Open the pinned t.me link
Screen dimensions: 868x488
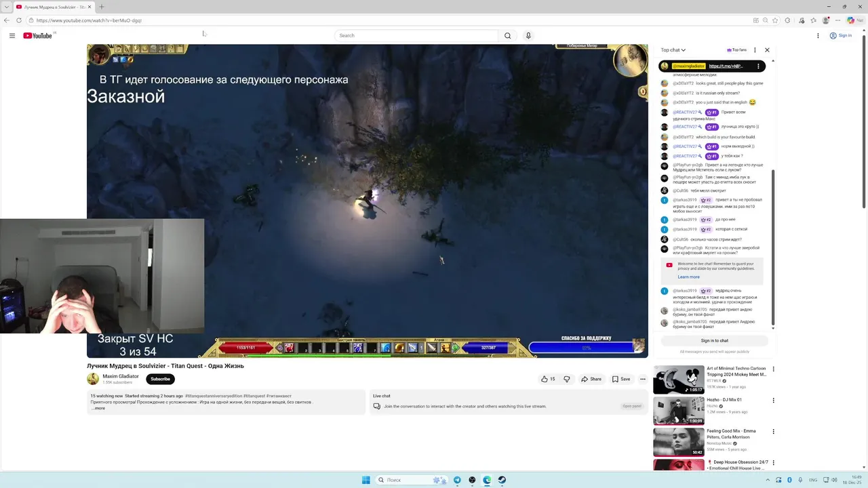(x=726, y=66)
